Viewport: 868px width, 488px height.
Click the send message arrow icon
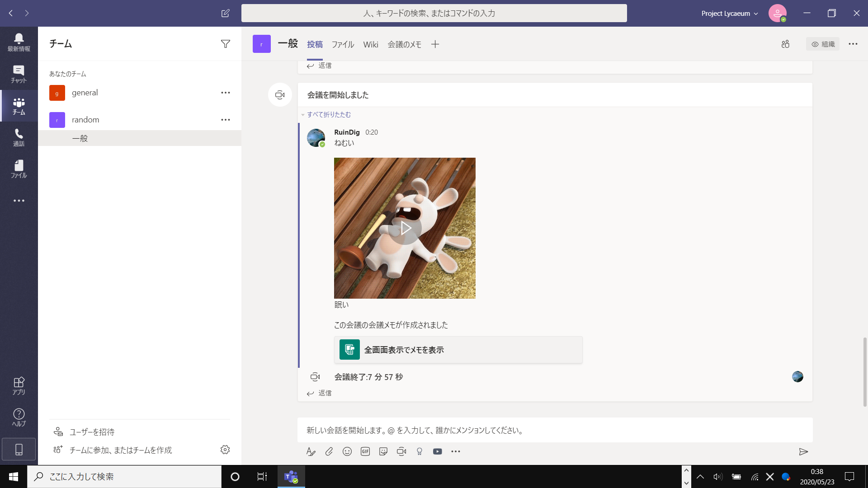[x=803, y=451]
